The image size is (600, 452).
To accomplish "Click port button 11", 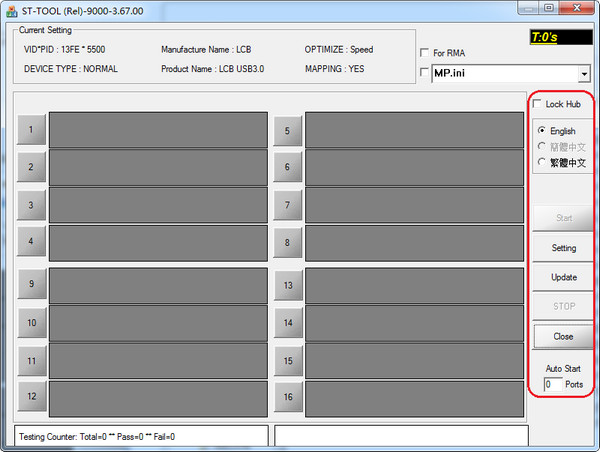I will click(32, 361).
